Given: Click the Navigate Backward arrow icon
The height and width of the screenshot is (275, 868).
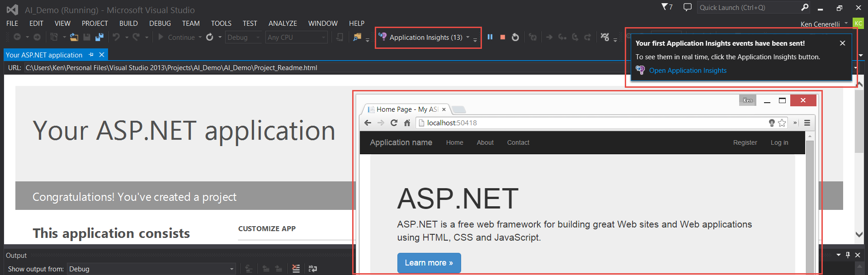Looking at the screenshot, I should click(17, 37).
